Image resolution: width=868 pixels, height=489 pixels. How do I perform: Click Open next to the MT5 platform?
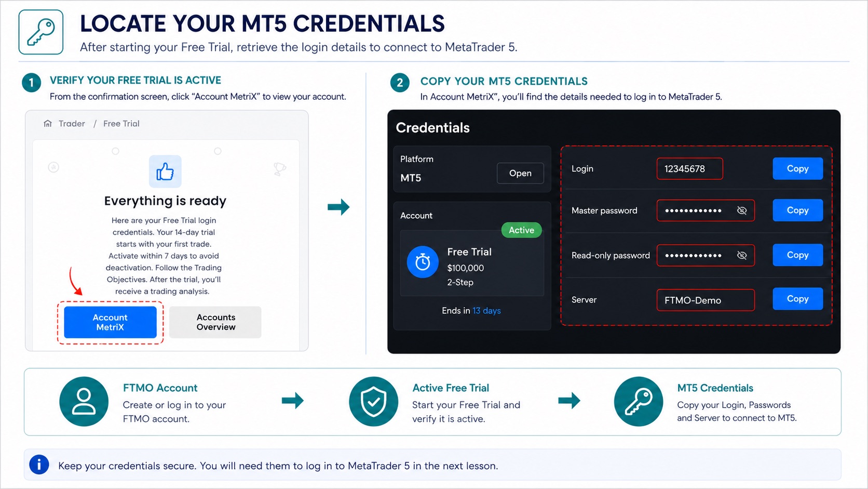[x=520, y=173]
